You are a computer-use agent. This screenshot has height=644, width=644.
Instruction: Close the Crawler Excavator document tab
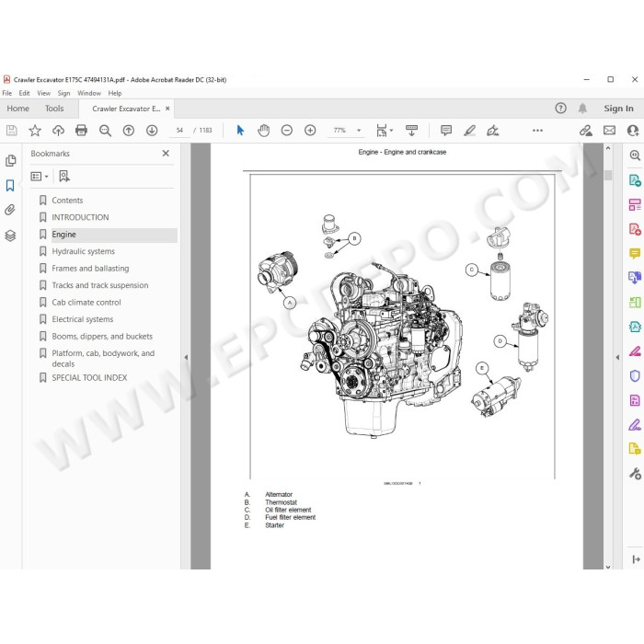pyautogui.click(x=167, y=109)
